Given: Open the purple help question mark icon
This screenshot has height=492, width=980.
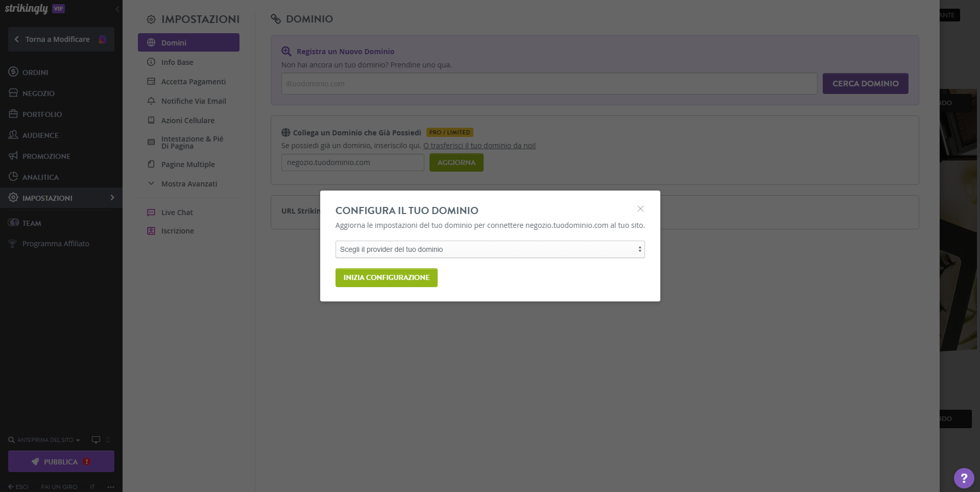Looking at the screenshot, I should (964, 478).
